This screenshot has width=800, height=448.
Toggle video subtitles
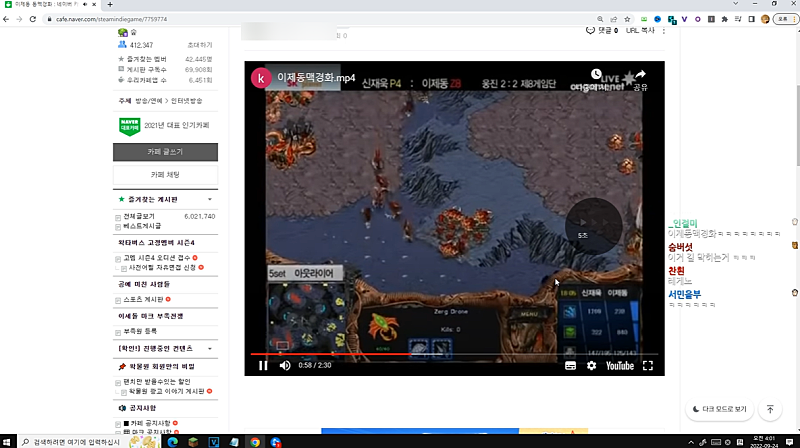pyautogui.click(x=570, y=366)
